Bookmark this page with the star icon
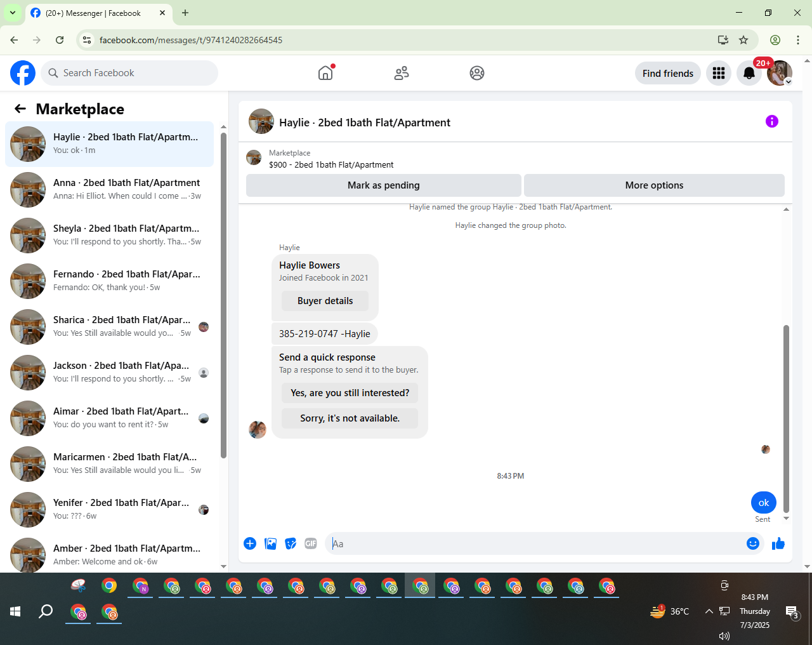The image size is (812, 645). pyautogui.click(x=743, y=40)
